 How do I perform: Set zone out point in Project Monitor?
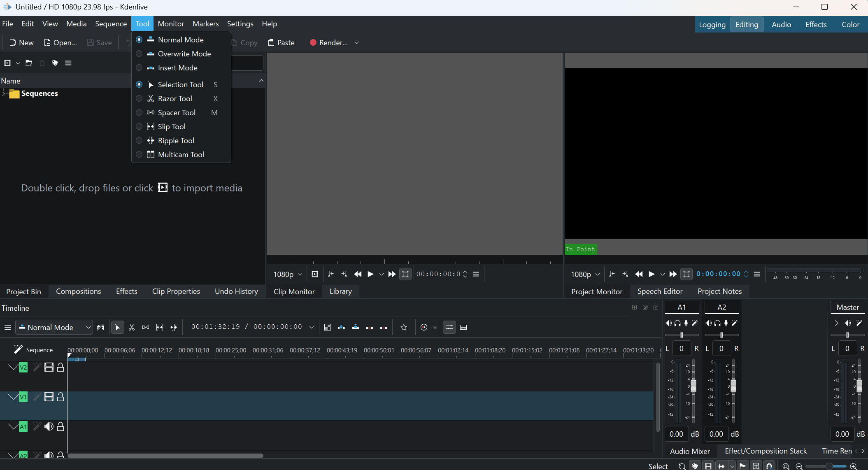tap(625, 274)
